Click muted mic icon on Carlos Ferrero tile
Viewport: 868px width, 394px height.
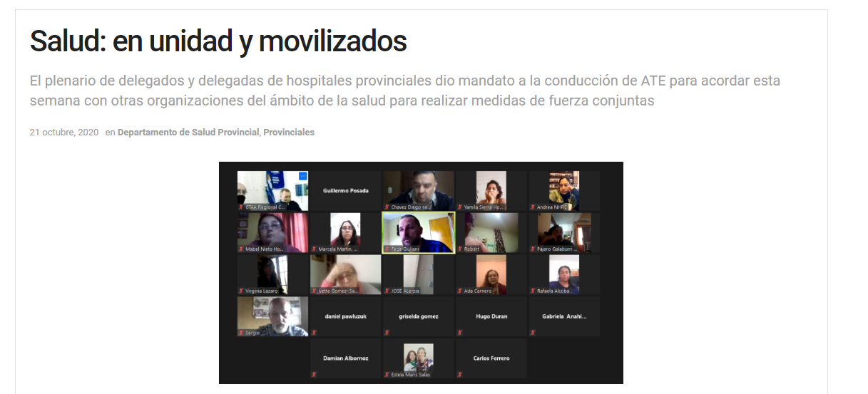460,375
